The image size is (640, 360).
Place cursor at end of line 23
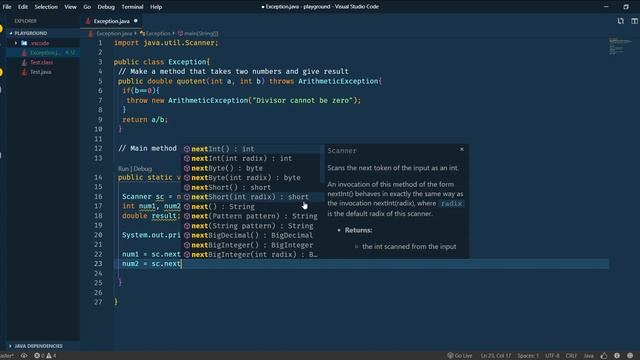(182, 264)
